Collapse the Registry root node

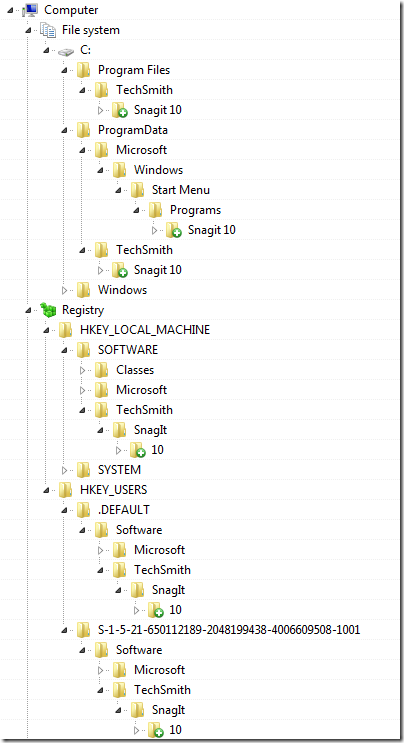29,310
